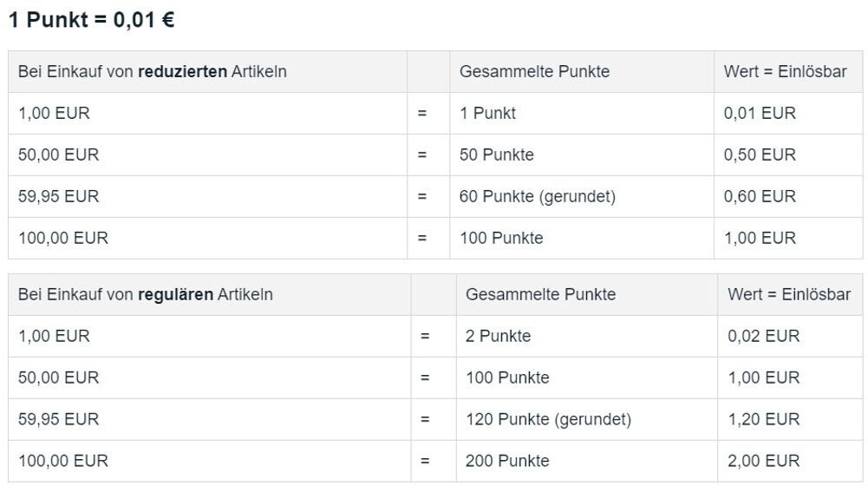
Task: Select the 1 Punkt cell
Action: coord(582,113)
